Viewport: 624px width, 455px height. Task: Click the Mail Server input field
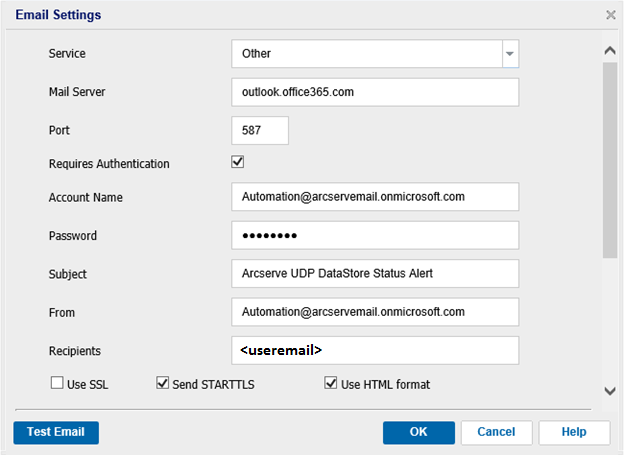tap(374, 92)
